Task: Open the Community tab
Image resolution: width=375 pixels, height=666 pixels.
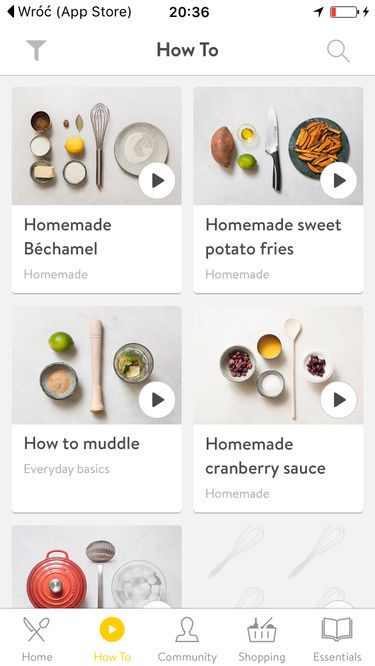Action: 187,639
